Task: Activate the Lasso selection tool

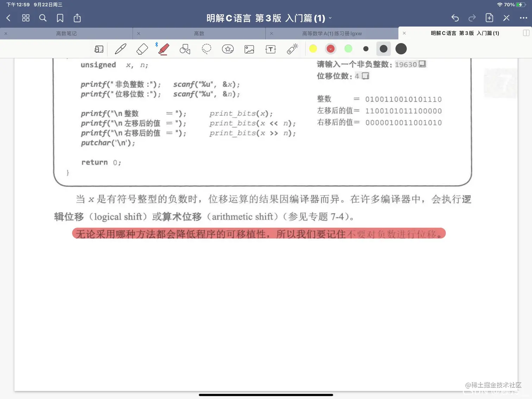Action: point(206,49)
